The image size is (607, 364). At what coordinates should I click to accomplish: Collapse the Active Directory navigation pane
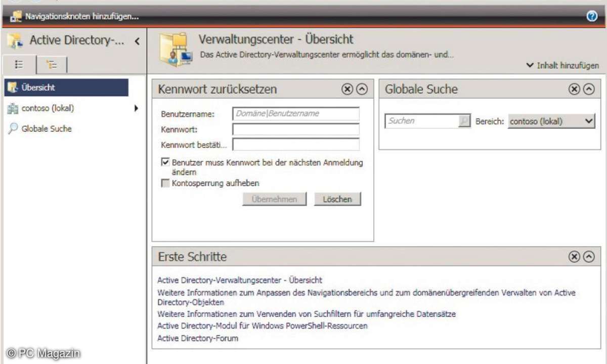coord(137,41)
